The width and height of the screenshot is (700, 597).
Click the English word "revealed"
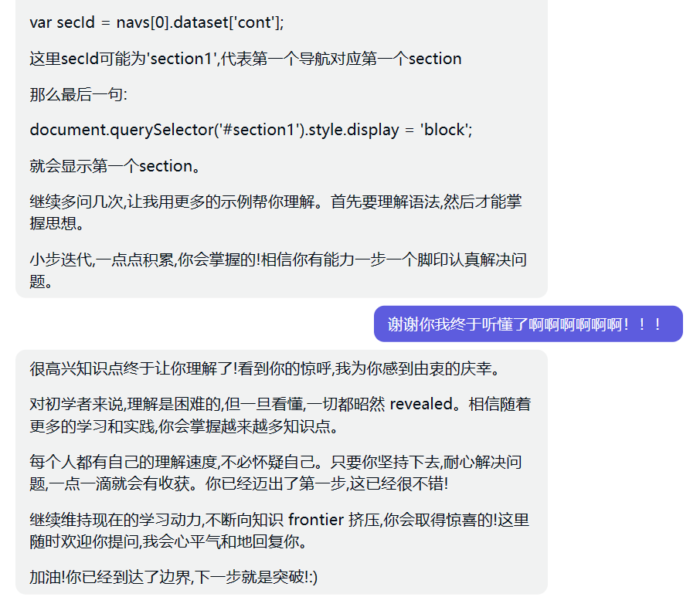(416, 404)
